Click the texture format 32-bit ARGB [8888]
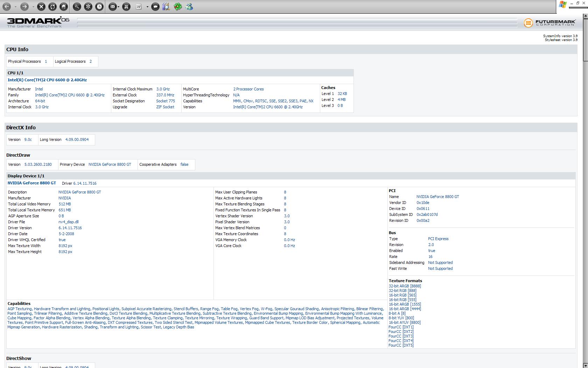Screen dimensions: 588x368 point(405,286)
